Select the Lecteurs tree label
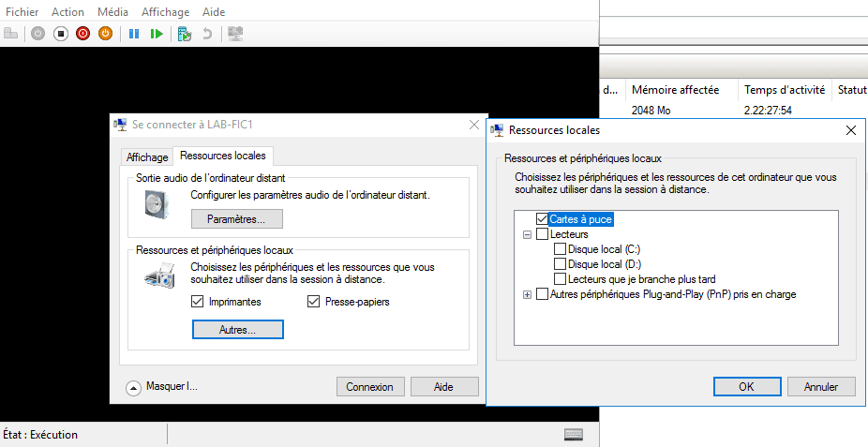Viewport: 868px width, 447px height. 569,234
